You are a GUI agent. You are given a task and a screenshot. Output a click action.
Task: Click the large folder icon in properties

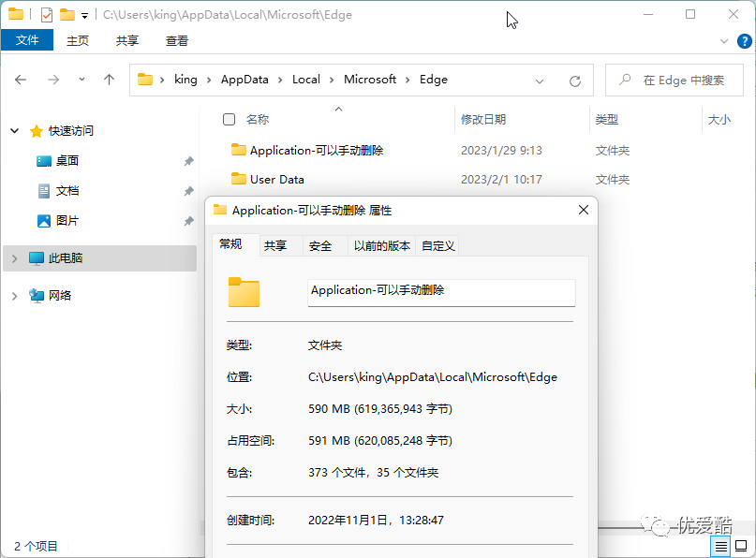pos(244,292)
